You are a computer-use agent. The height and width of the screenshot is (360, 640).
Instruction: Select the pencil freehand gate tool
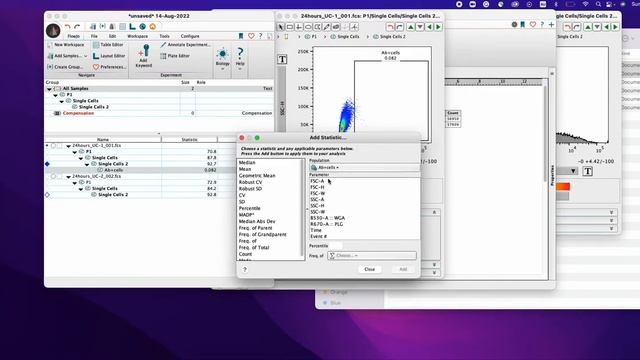pos(327,27)
